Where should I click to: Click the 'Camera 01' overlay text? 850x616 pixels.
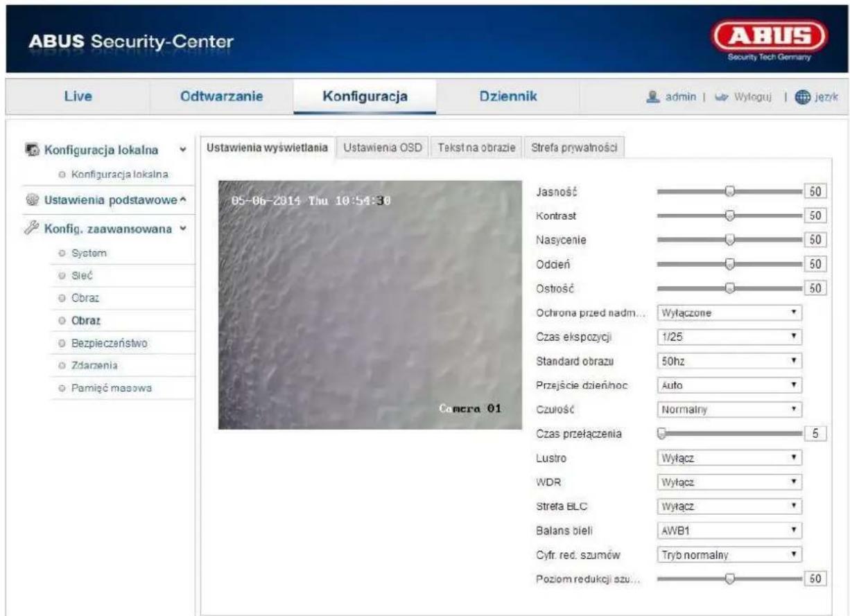pyautogui.click(x=470, y=409)
